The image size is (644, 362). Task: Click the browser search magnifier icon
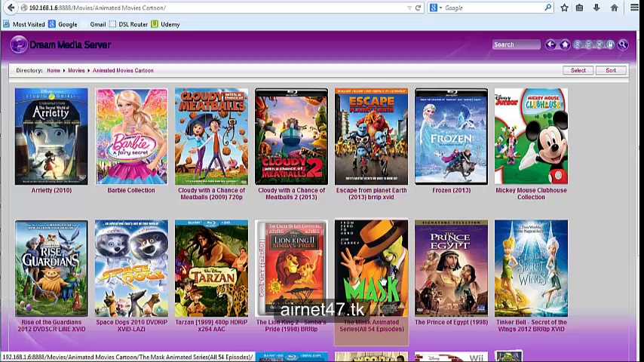[548, 8]
